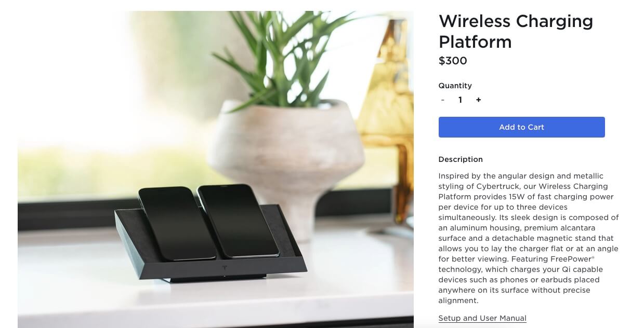The height and width of the screenshot is (328, 644).
Task: Click the Add to Cart button
Action: click(x=521, y=127)
